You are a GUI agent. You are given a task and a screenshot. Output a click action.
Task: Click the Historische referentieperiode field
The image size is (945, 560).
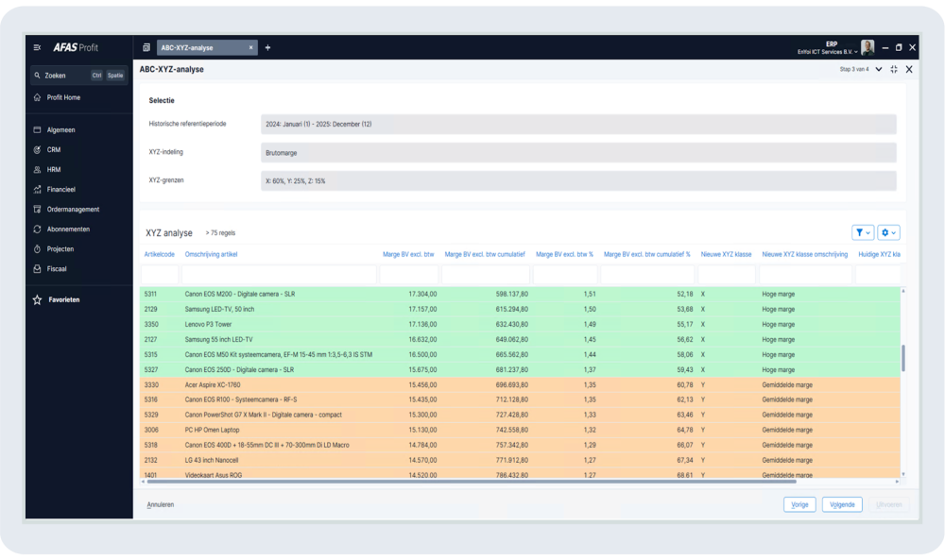pos(578,124)
